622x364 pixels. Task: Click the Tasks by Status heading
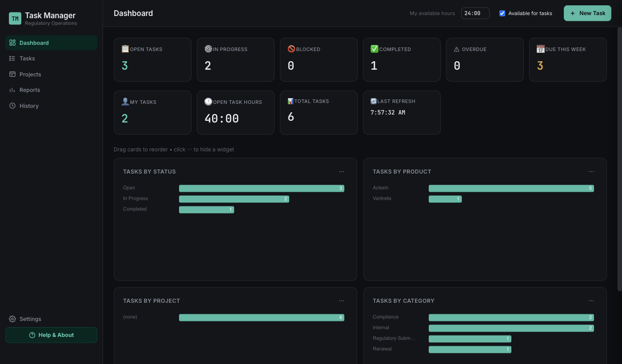coord(149,171)
